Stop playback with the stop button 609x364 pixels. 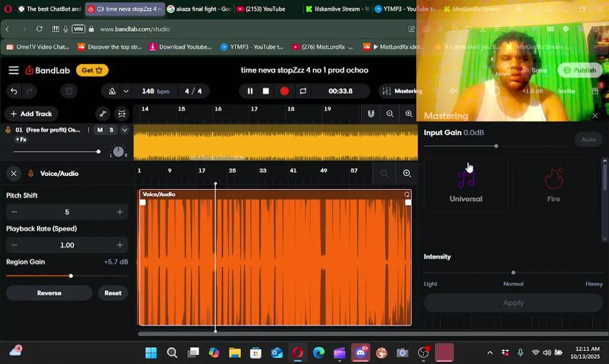[266, 91]
